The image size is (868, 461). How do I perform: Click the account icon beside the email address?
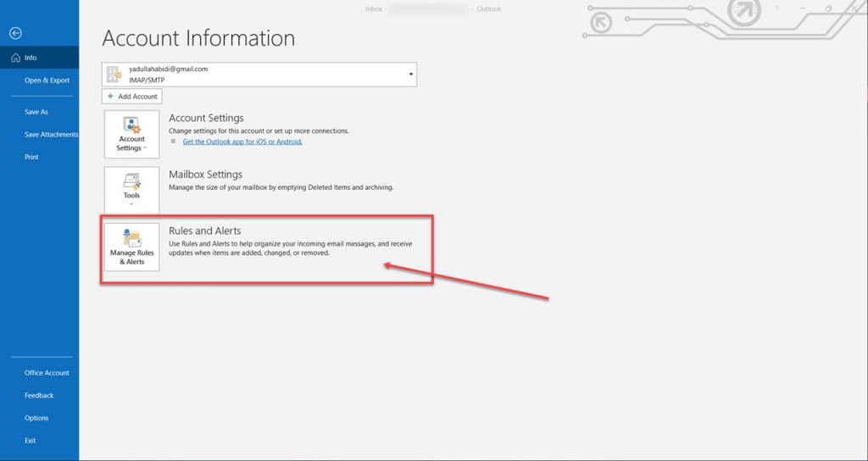click(114, 75)
